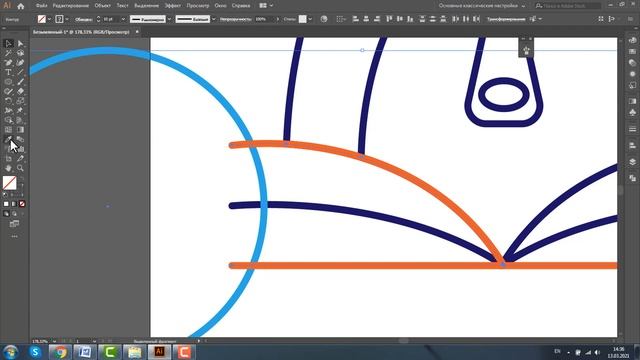Image resolution: width=640 pixels, height=360 pixels.
Task: Expand the stroke weight dropdown
Action: pyautogui.click(x=123, y=19)
